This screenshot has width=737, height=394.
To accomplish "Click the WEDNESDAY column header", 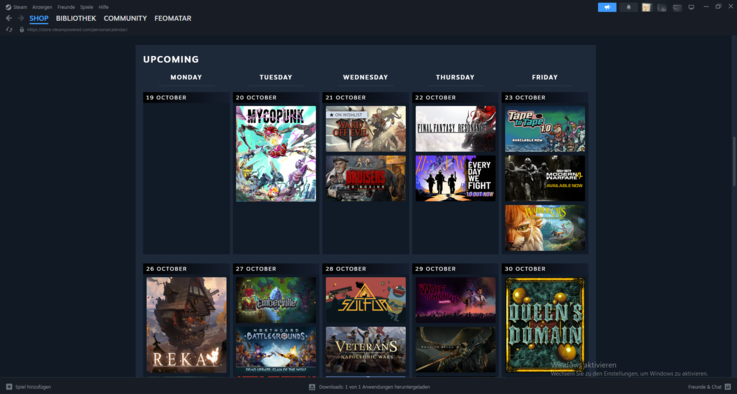I will pos(365,77).
